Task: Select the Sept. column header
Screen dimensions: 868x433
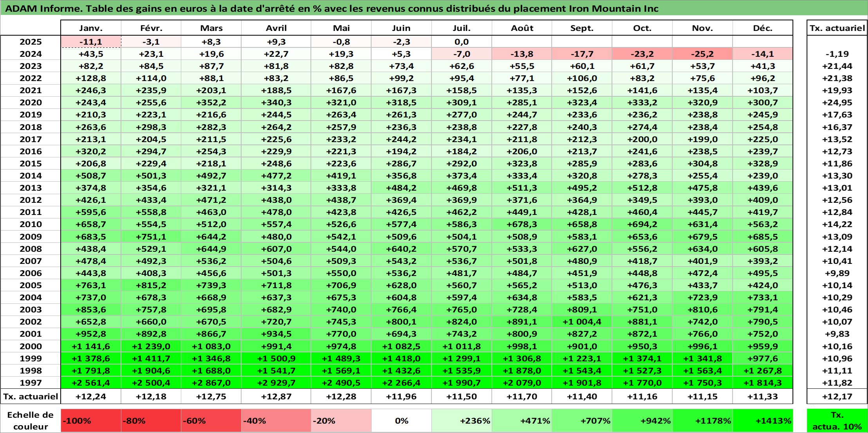Action: click(582, 28)
